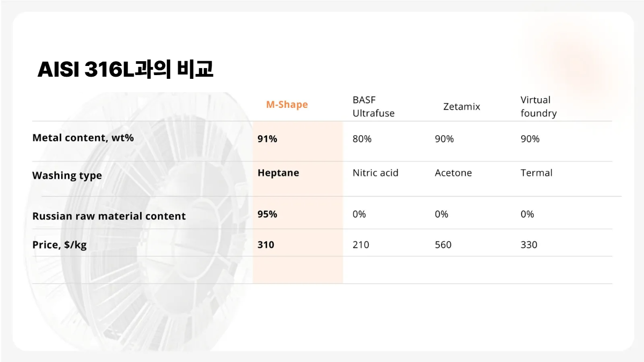Image resolution: width=644 pixels, height=362 pixels.
Task: Click the "Washing type" row label
Action: tap(67, 175)
